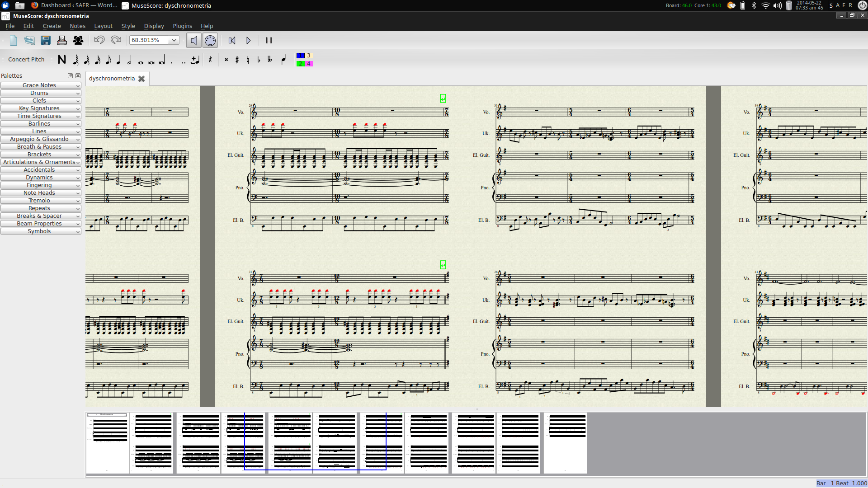Float the Palettes panel
The width and height of the screenshot is (868, 488).
pyautogui.click(x=70, y=76)
